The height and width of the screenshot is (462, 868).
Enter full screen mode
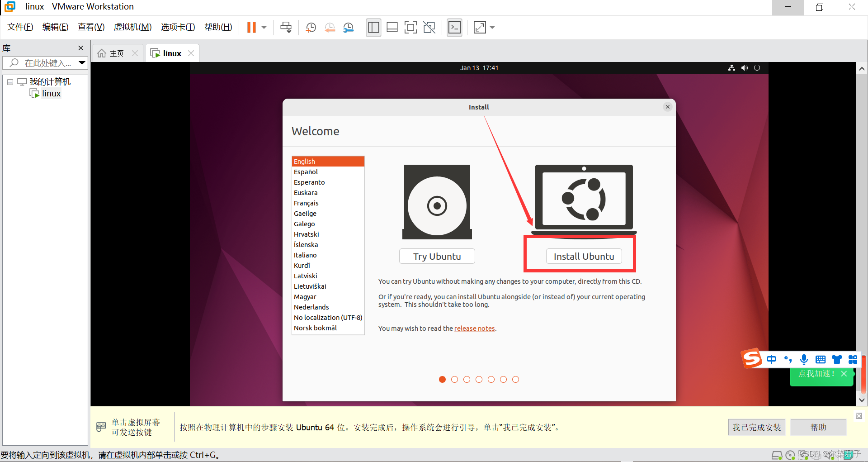tap(410, 28)
